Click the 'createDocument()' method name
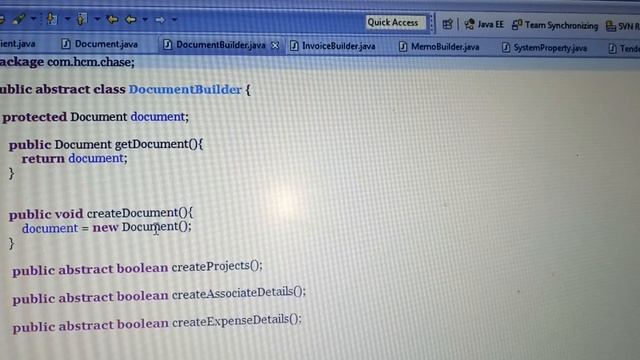 137,213
